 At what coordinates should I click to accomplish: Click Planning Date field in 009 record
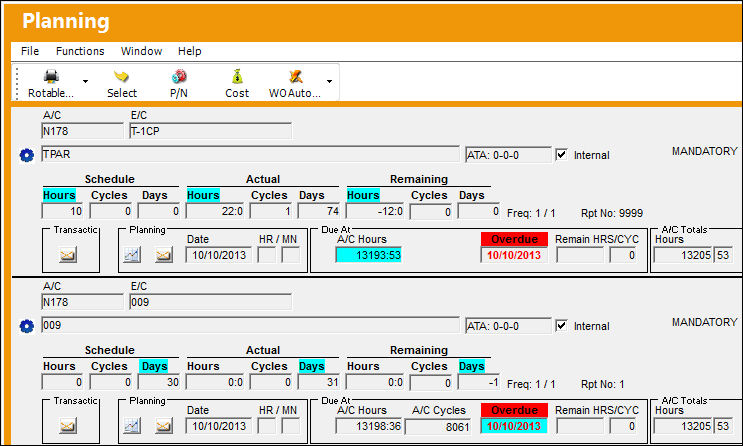(219, 427)
